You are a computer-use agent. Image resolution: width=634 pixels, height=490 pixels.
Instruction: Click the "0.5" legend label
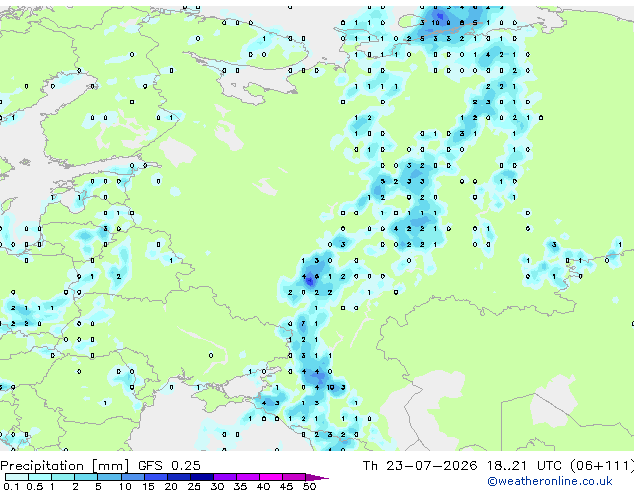tap(35, 486)
